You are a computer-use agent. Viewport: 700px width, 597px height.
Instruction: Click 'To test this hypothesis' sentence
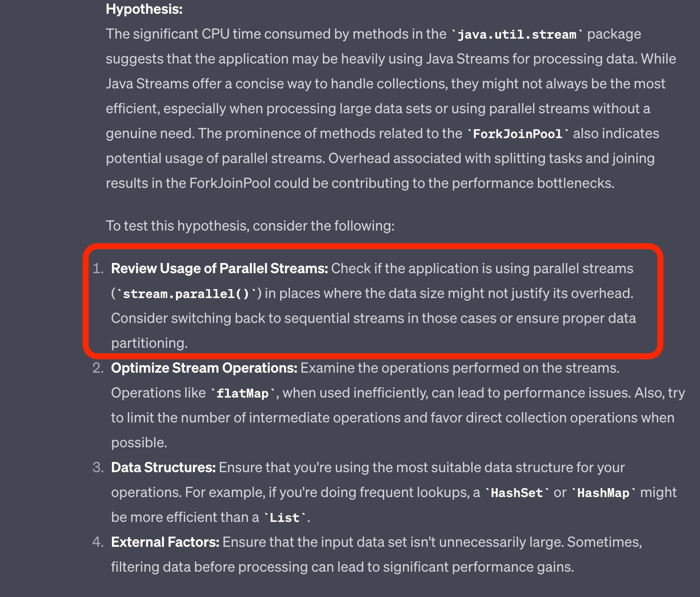pos(250,226)
